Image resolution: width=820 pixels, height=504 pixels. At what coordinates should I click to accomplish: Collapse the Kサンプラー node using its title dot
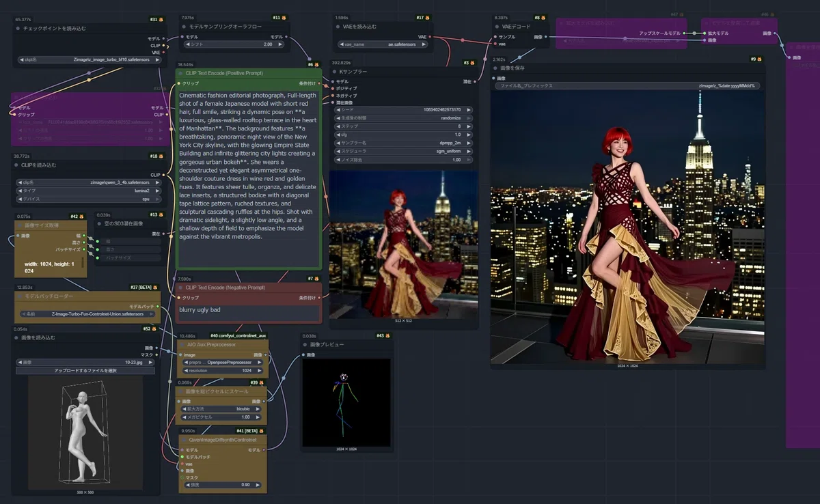click(335, 72)
